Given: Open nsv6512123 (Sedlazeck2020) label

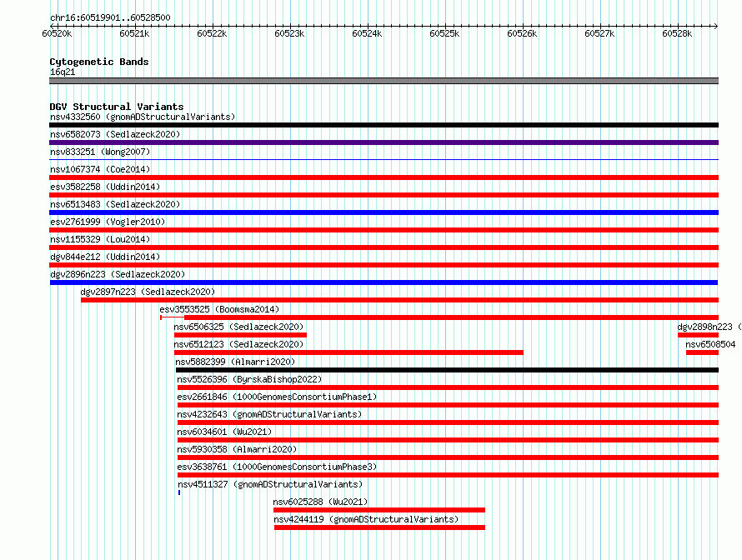Looking at the screenshot, I should 238,344.
